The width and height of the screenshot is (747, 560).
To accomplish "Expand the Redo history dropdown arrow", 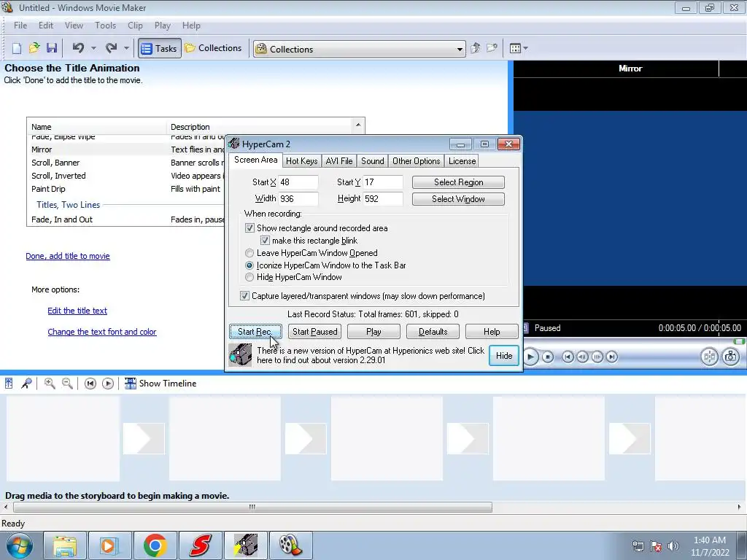I will pos(126,48).
